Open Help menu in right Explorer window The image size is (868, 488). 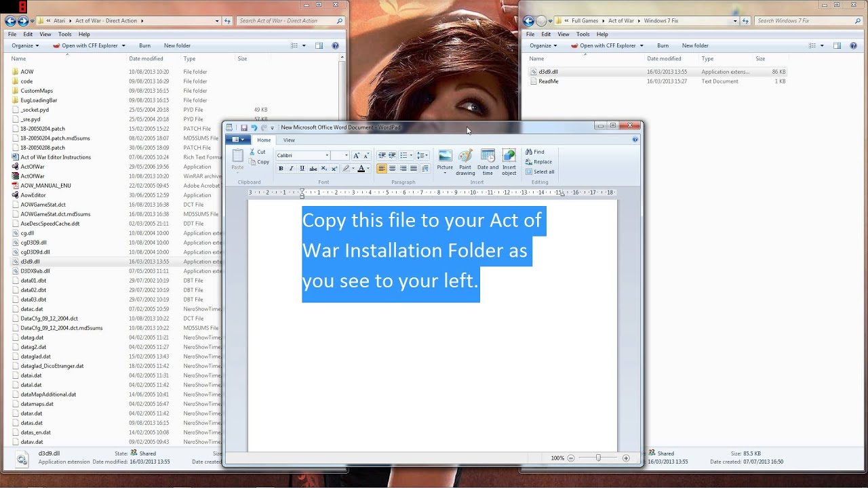pyautogui.click(x=602, y=34)
